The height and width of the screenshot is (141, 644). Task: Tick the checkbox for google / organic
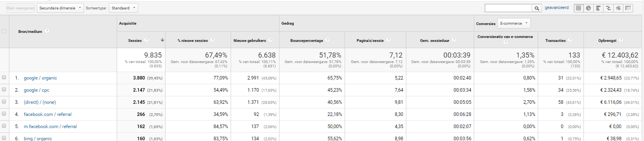click(x=4, y=78)
